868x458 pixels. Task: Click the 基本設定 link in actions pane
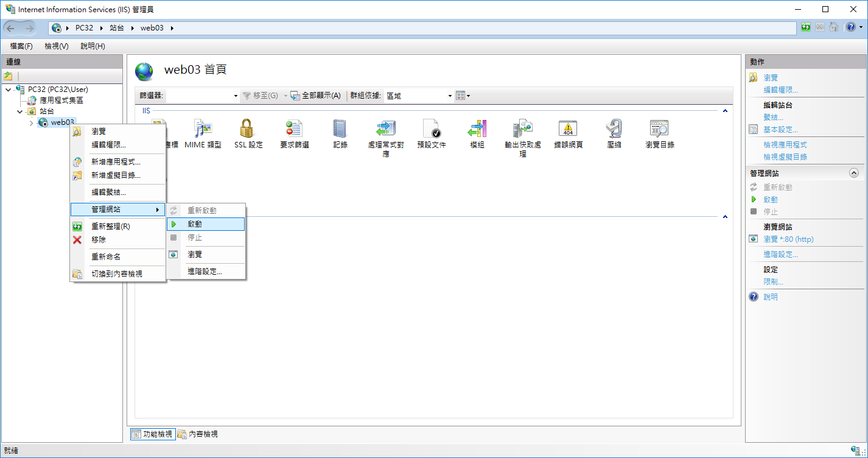pyautogui.click(x=780, y=130)
